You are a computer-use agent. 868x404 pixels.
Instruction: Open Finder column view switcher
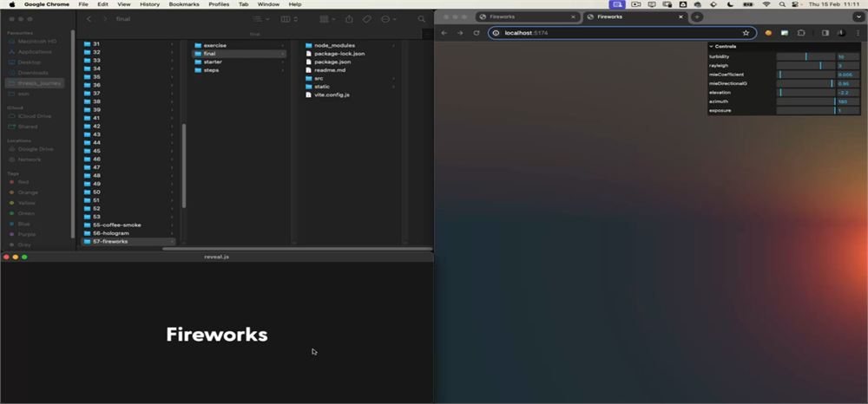(x=290, y=19)
